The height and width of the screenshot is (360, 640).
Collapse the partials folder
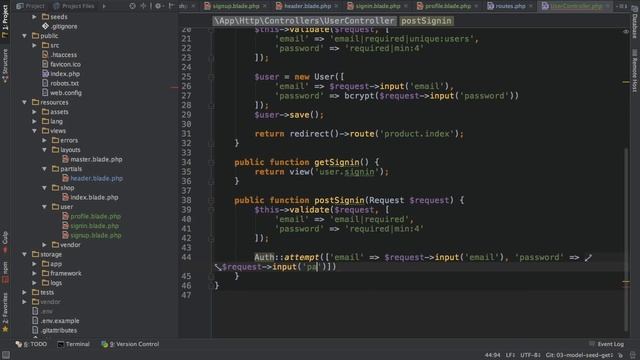(x=44, y=169)
